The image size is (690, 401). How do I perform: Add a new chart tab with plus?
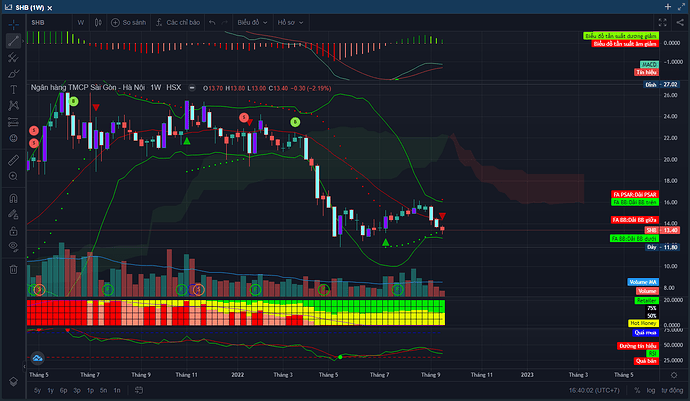pos(668,7)
